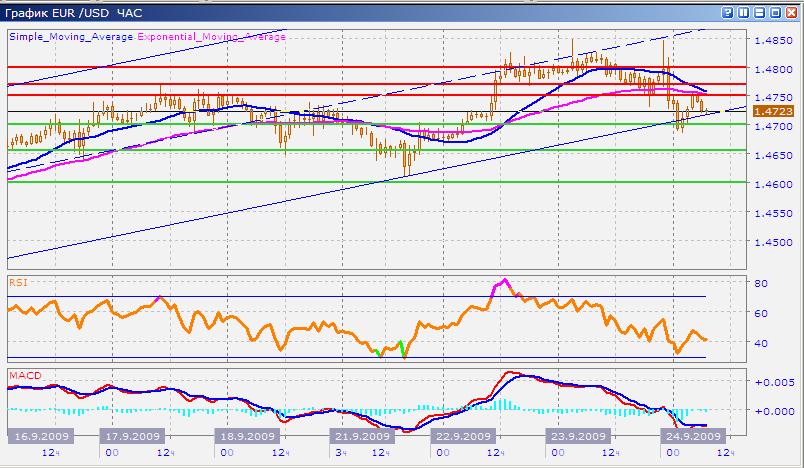This screenshot has height=468, width=804.
Task: Select the 21.9.2009 date marker
Action: [x=363, y=438]
